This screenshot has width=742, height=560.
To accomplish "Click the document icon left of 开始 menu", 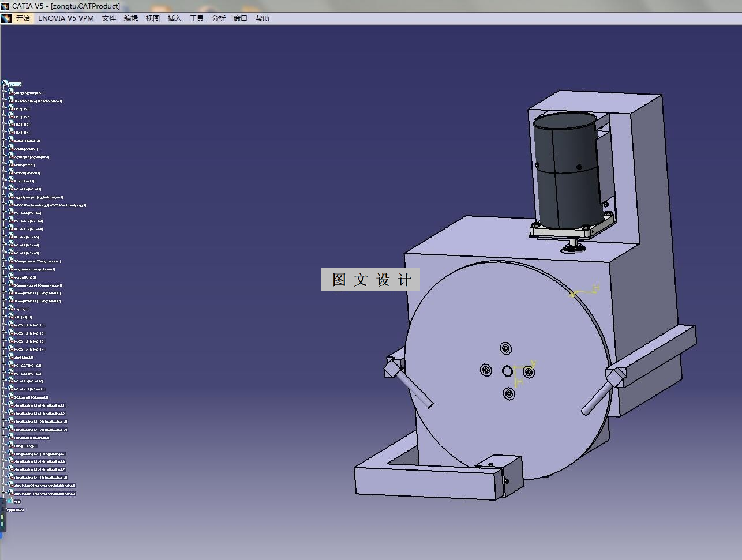I will 6,18.
